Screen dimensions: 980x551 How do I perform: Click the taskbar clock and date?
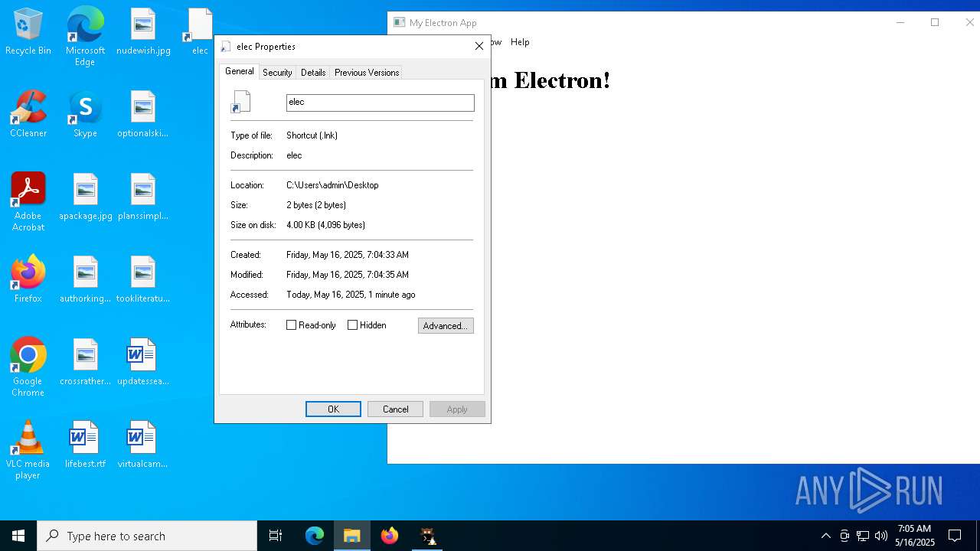pos(915,536)
